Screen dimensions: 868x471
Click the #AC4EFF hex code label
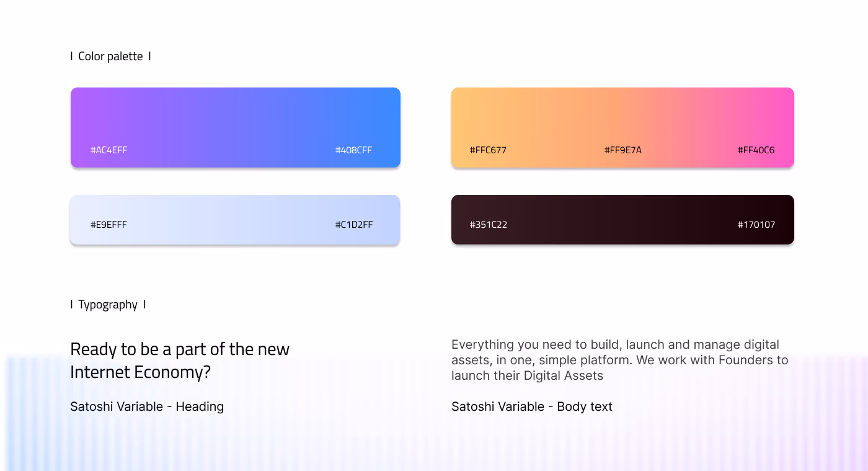[109, 150]
